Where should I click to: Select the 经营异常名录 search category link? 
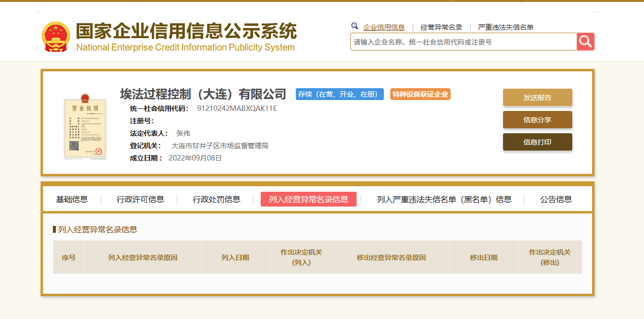point(441,27)
